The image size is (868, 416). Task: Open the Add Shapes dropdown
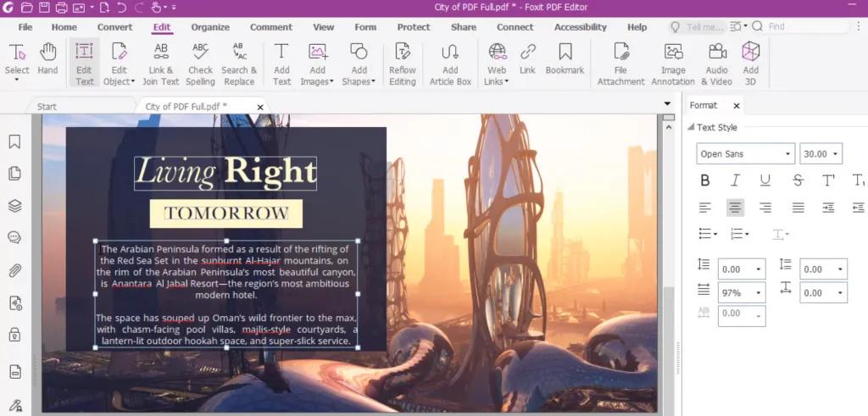(x=359, y=64)
